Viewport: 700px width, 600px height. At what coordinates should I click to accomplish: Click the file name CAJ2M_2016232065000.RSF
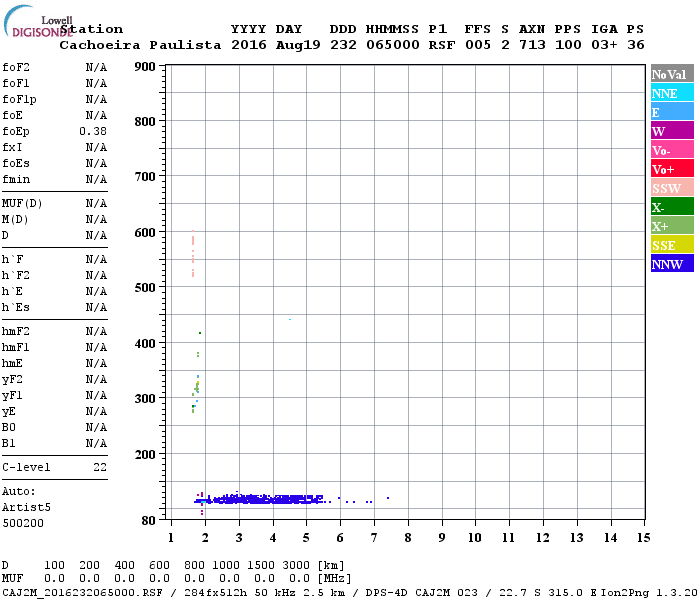coord(83,593)
